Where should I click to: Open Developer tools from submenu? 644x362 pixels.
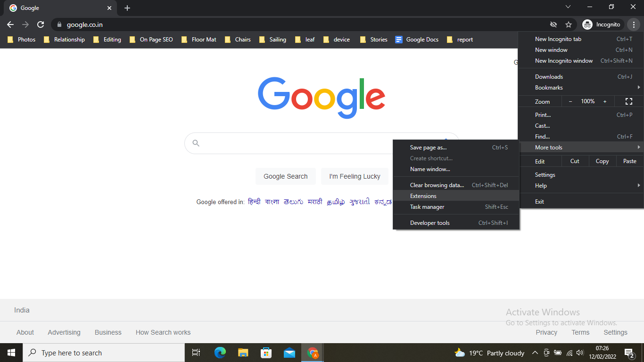456,223
